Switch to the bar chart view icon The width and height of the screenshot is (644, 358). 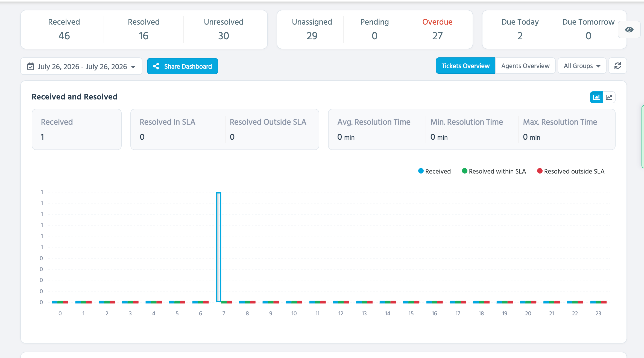coord(596,97)
